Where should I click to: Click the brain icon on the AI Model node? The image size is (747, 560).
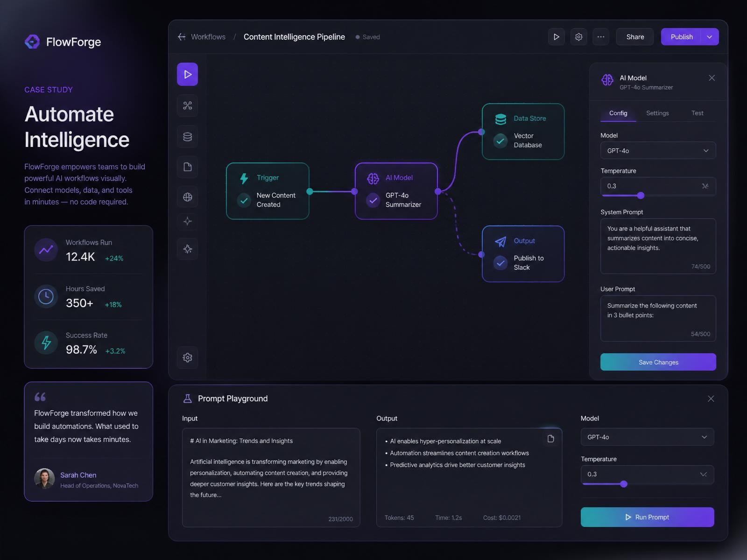pos(373,178)
